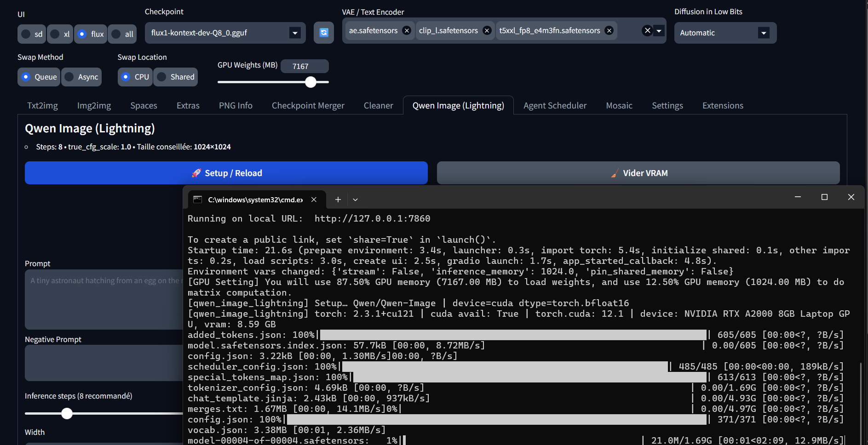
Task: Click the local URL http://127.0.0.1:7860
Action: pos(372,218)
